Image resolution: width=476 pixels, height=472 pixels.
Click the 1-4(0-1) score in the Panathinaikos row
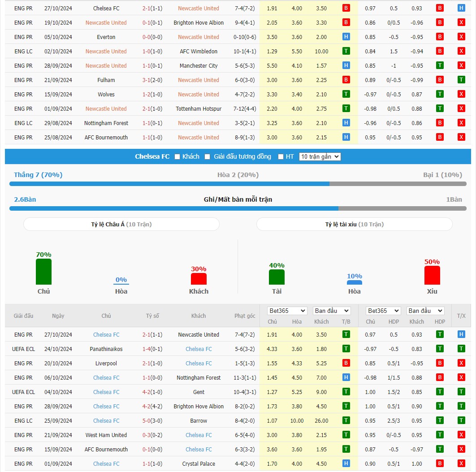pyautogui.click(x=152, y=349)
